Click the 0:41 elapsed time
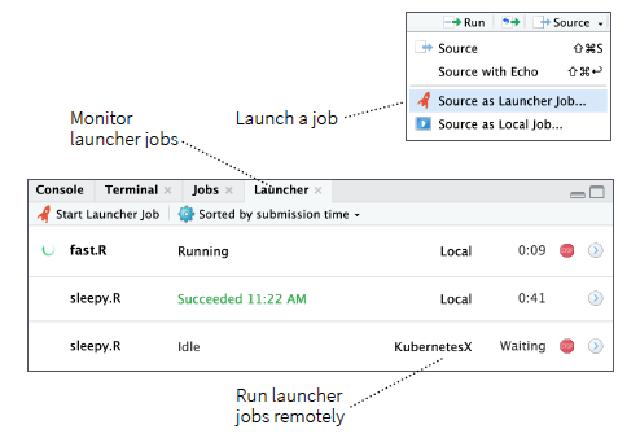640x438 pixels. [x=531, y=298]
